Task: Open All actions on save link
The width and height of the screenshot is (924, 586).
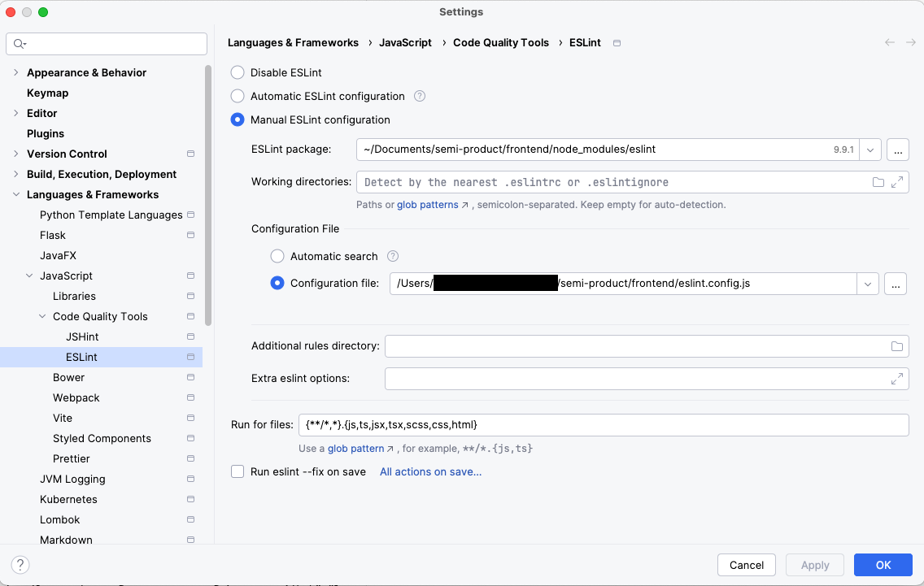Action: coord(430,471)
